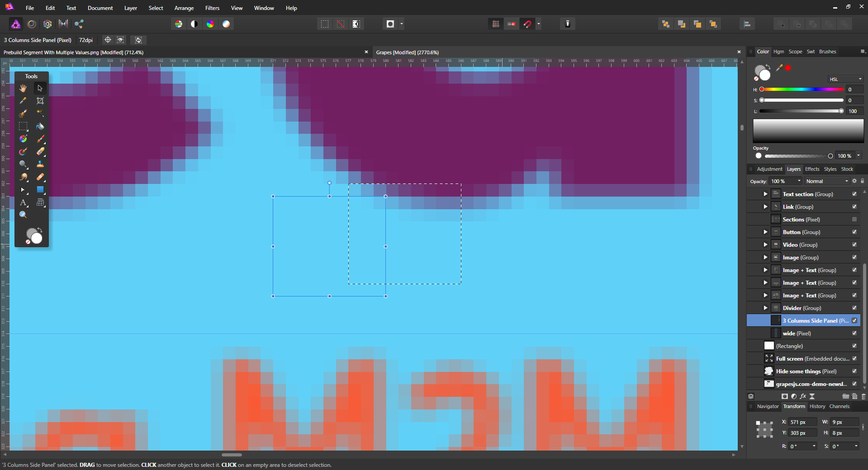Open layer effects fx button
Screen dimensions: 868x470
(803, 396)
